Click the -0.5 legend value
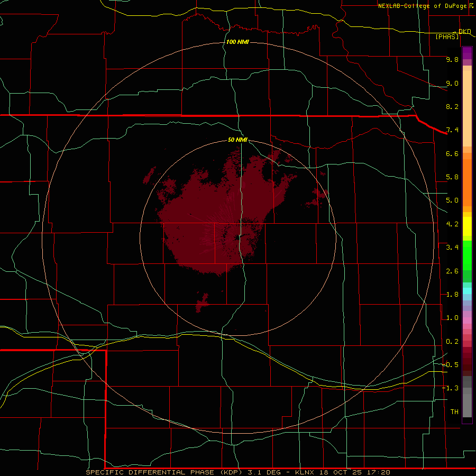Screen dimensions: 476x476 coord(450,364)
